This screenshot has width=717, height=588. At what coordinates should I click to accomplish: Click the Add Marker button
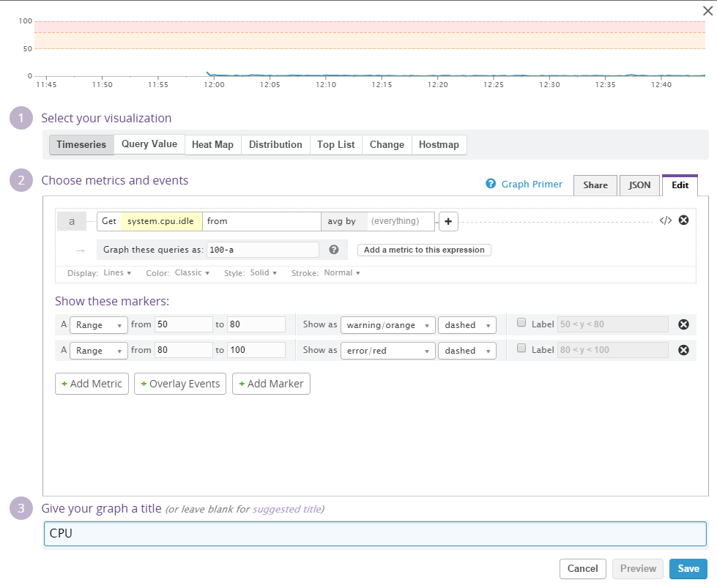271,384
